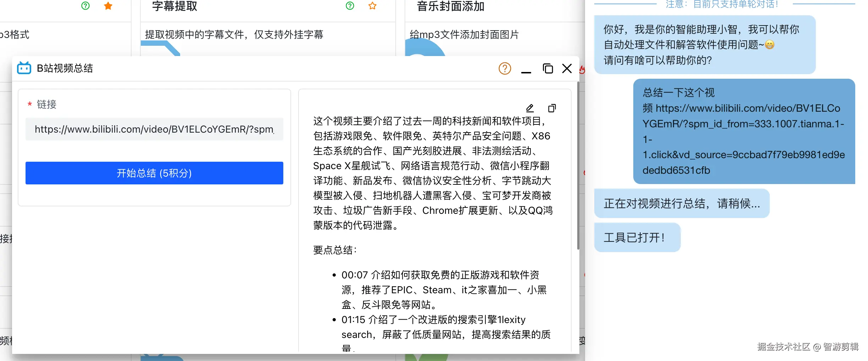Click the 链接 field label
This screenshot has width=868, height=361.
[46, 104]
